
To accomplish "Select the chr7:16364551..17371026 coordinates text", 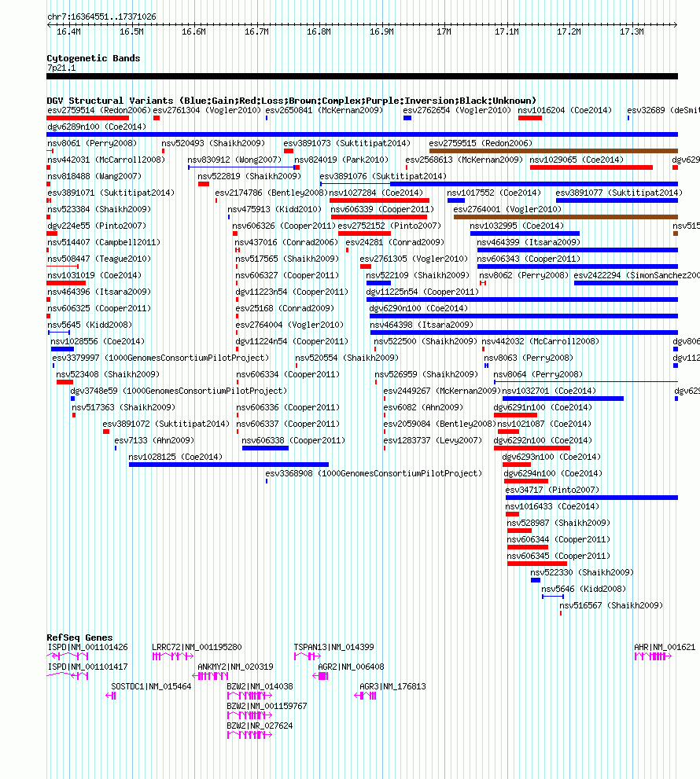I will click(x=101, y=17).
